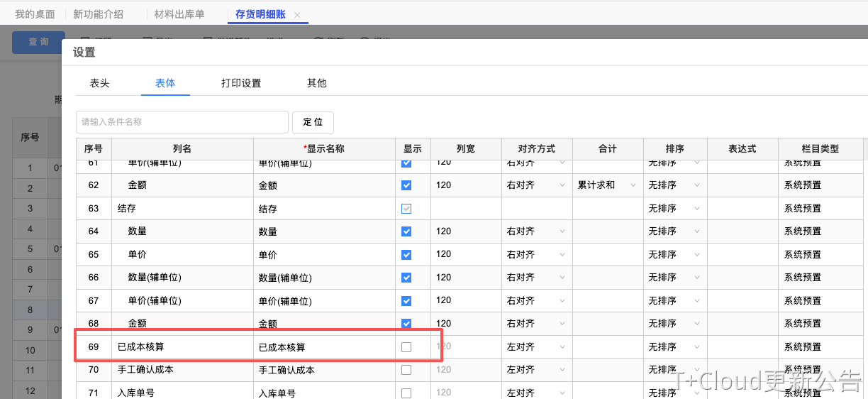Switch to the 材料出库单 tab

[179, 14]
